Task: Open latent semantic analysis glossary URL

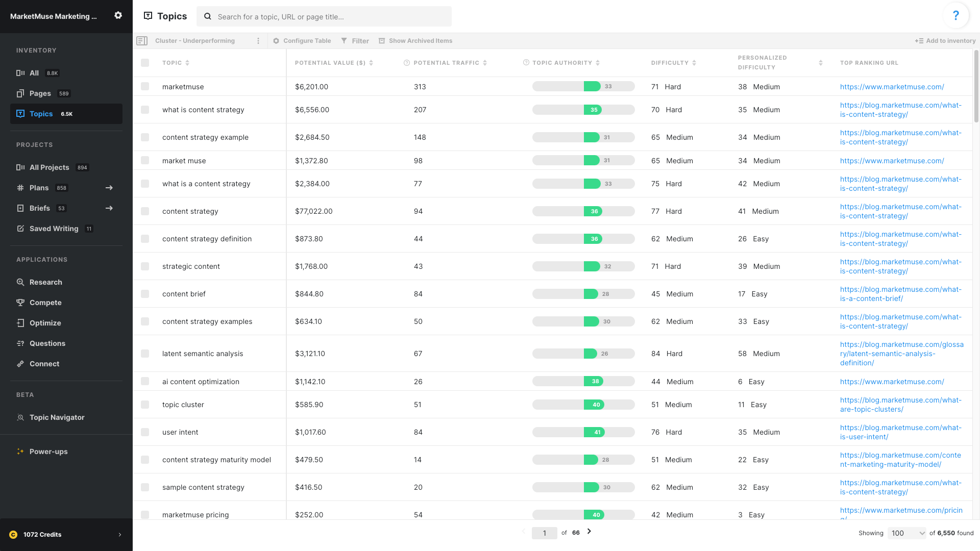Action: (x=902, y=354)
